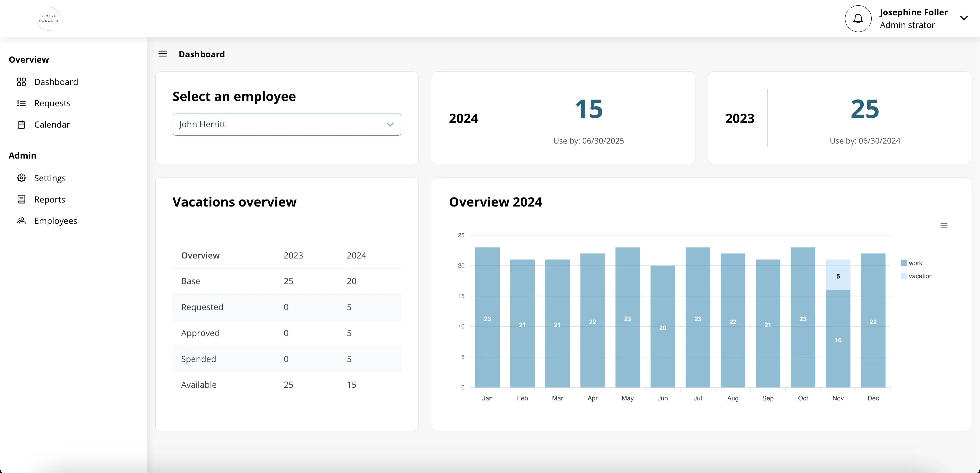The image size is (980, 473).
Task: Click the Settings gear icon
Action: coord(22,178)
